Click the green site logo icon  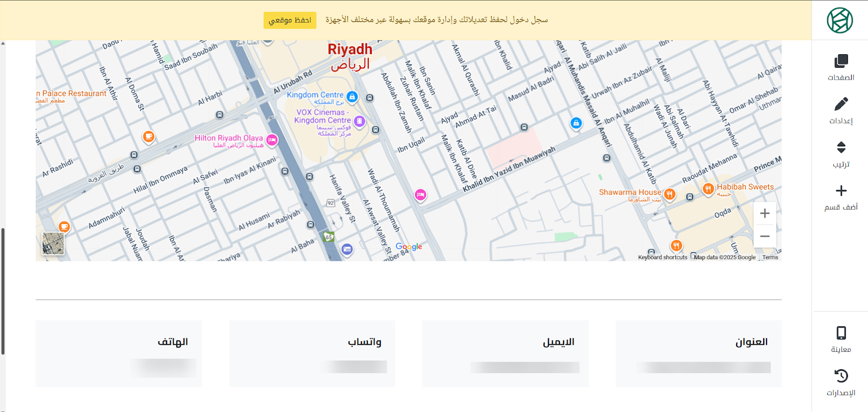840,21
